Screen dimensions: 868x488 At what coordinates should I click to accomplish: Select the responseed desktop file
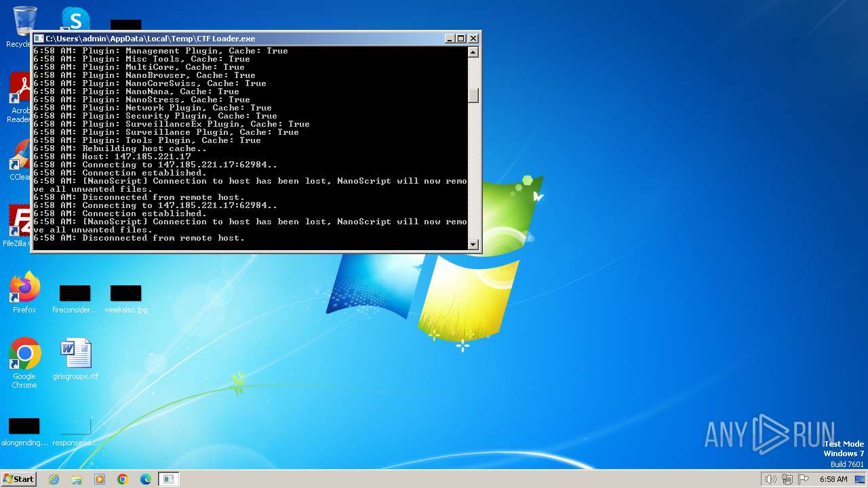pyautogui.click(x=75, y=432)
